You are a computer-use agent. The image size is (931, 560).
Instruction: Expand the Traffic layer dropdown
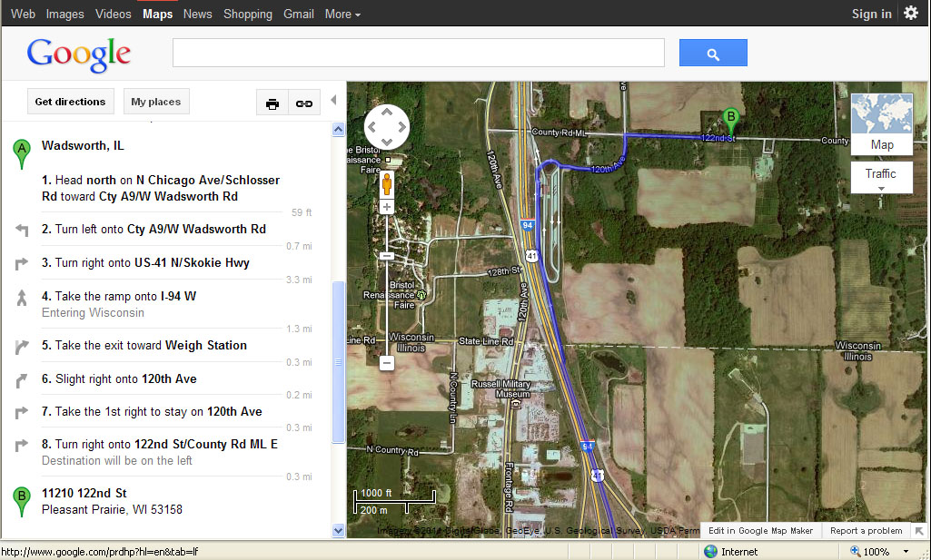pyautogui.click(x=882, y=178)
